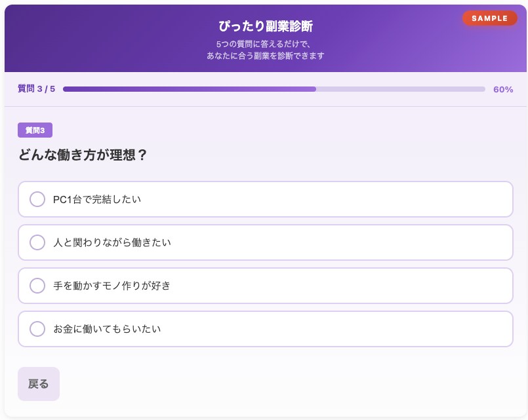The width and height of the screenshot is (528, 420).
Task: Click the SAMPLE badge
Action: point(489,18)
